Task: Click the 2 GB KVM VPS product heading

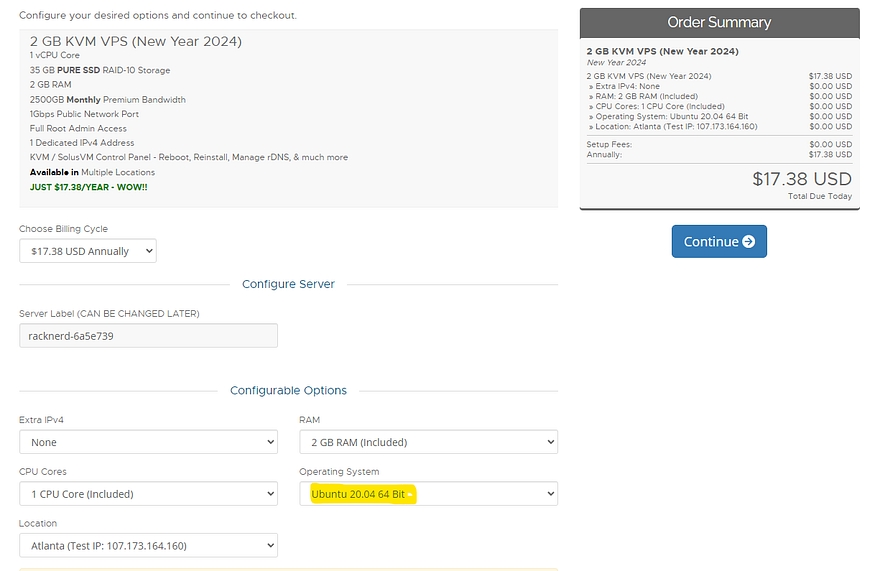Action: (136, 41)
